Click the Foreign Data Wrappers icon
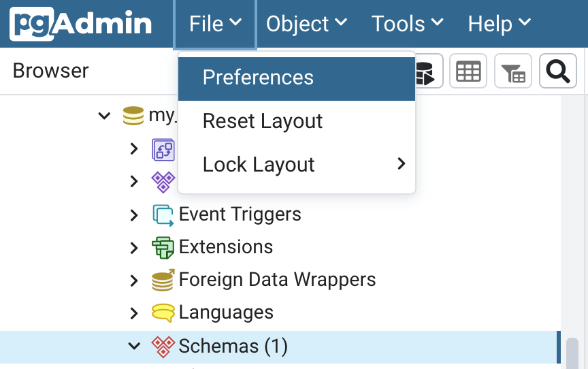 pyautogui.click(x=163, y=279)
